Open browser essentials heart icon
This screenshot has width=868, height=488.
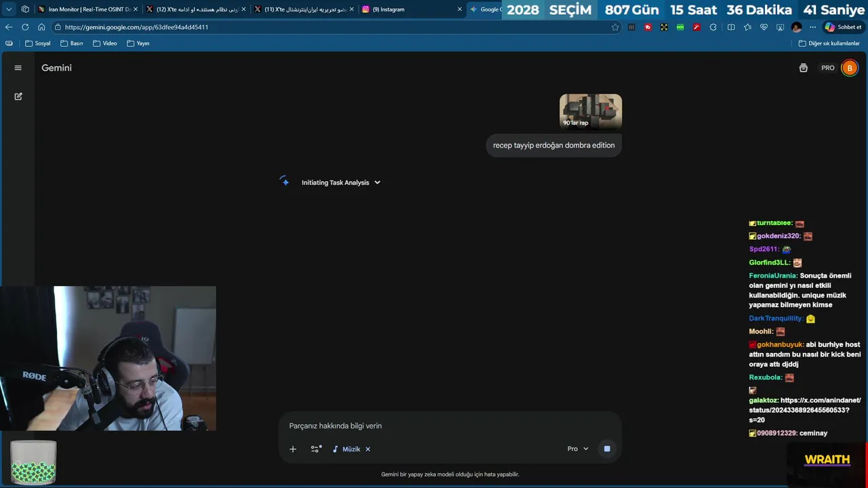click(764, 27)
